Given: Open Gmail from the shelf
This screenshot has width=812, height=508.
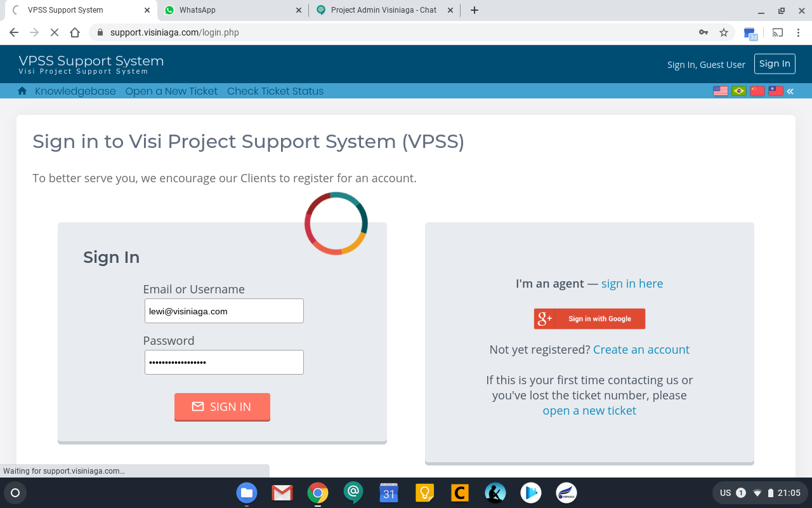Looking at the screenshot, I should point(282,493).
